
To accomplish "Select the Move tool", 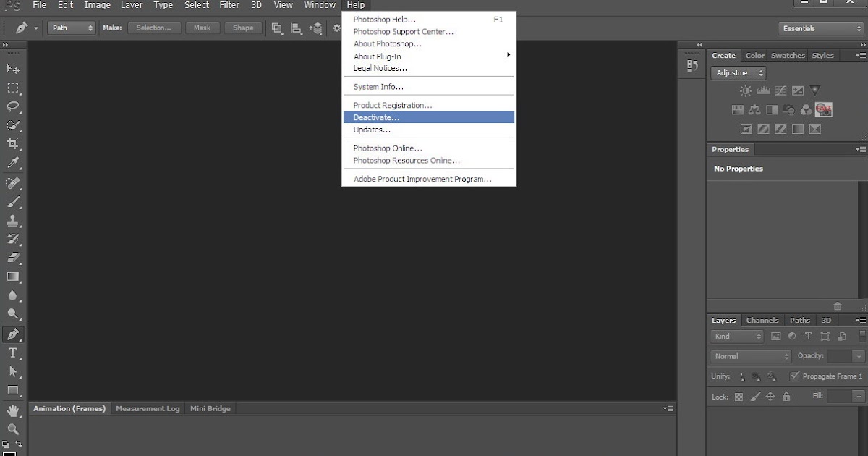I will [x=13, y=69].
